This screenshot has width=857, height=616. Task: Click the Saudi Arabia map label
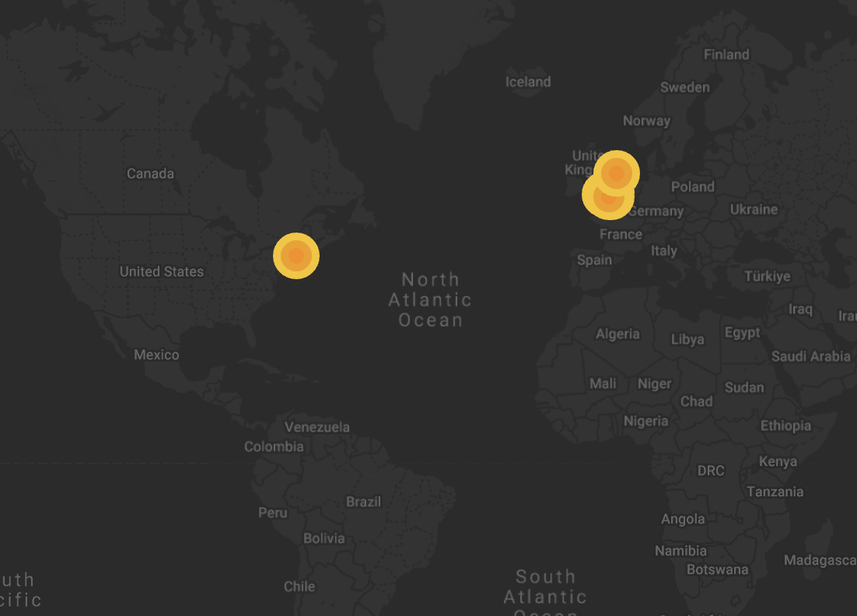pos(810,356)
